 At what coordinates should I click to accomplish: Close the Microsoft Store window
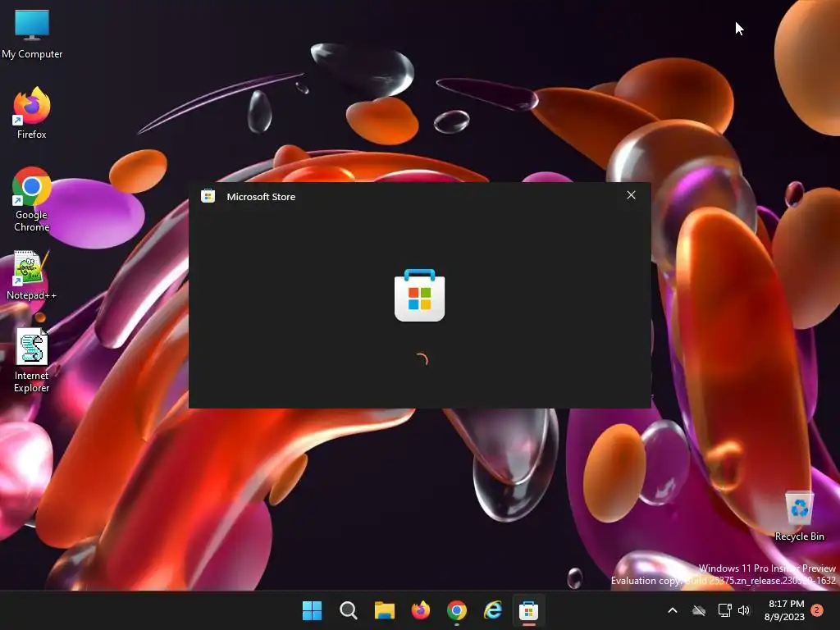click(631, 195)
